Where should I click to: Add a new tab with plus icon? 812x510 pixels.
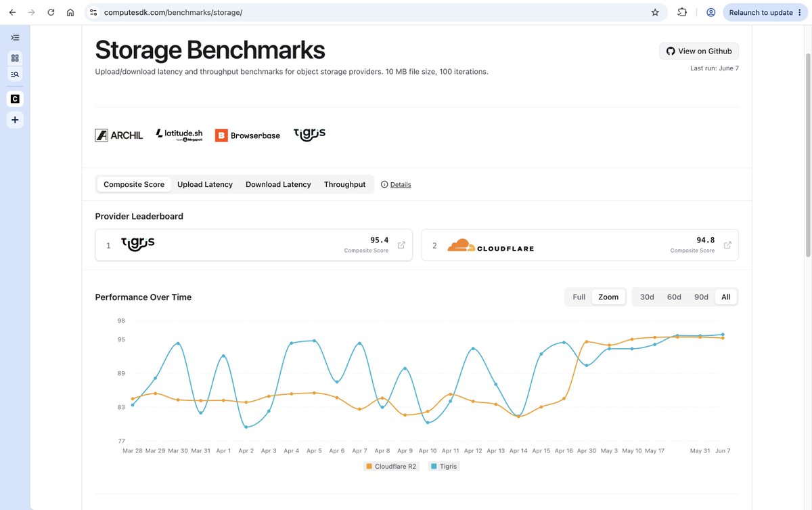pyautogui.click(x=15, y=120)
